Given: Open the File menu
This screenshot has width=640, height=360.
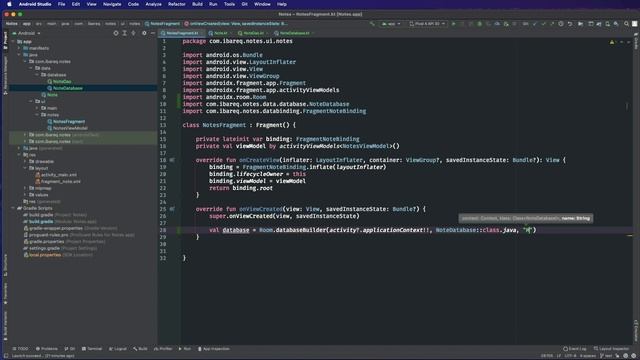Looking at the screenshot, I should point(61,4).
